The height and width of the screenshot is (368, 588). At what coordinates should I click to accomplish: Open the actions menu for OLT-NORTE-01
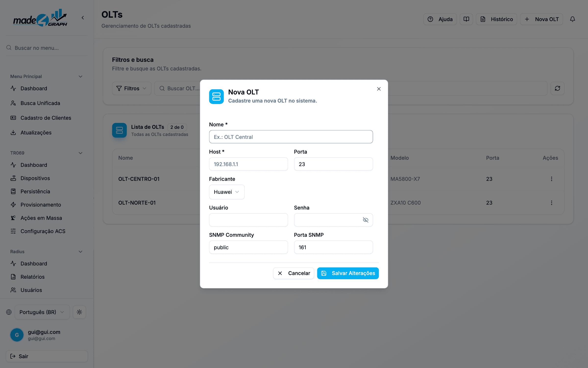tap(551, 203)
